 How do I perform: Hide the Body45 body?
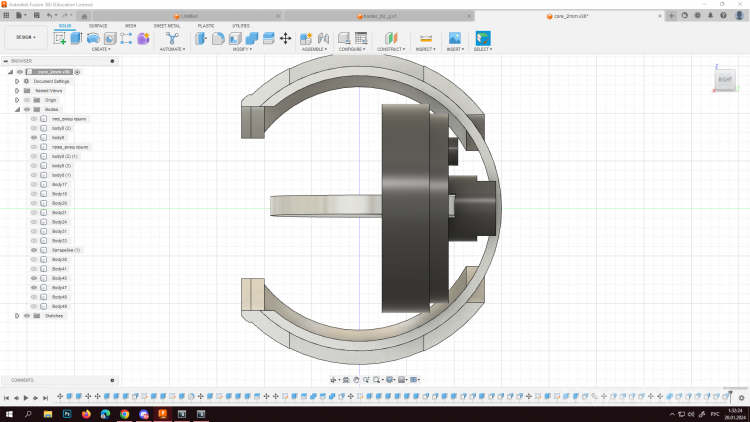tap(34, 278)
